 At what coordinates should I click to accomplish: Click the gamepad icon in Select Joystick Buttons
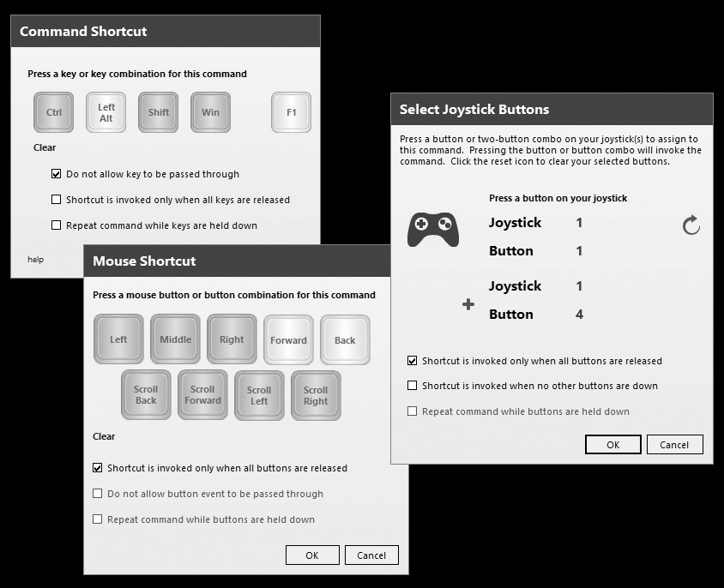[x=433, y=229]
